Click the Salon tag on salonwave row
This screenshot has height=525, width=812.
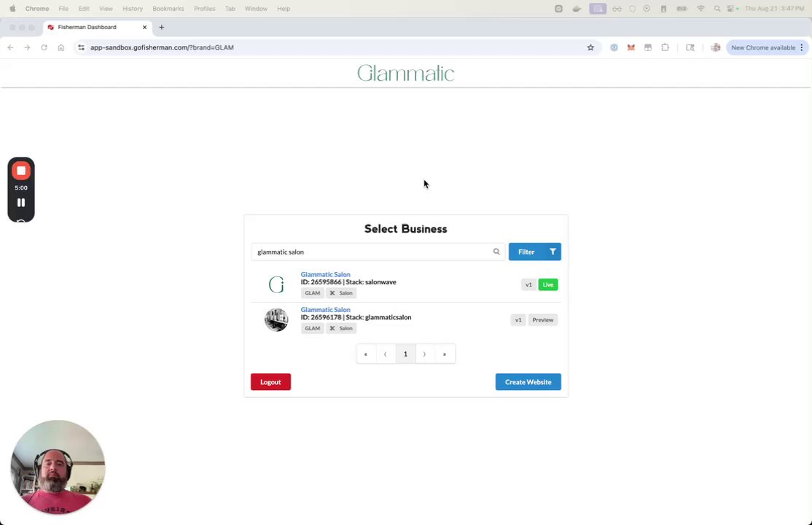(341, 293)
